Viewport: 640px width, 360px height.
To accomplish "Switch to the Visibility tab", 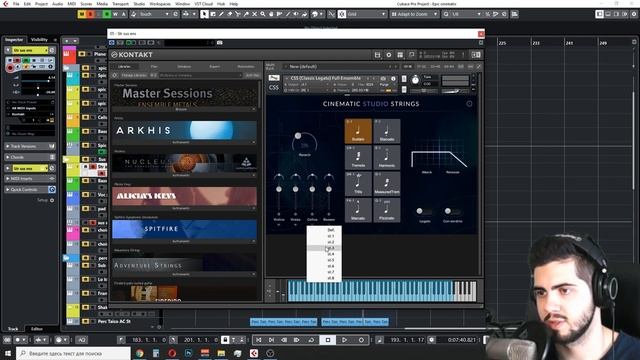I will pos(39,40).
